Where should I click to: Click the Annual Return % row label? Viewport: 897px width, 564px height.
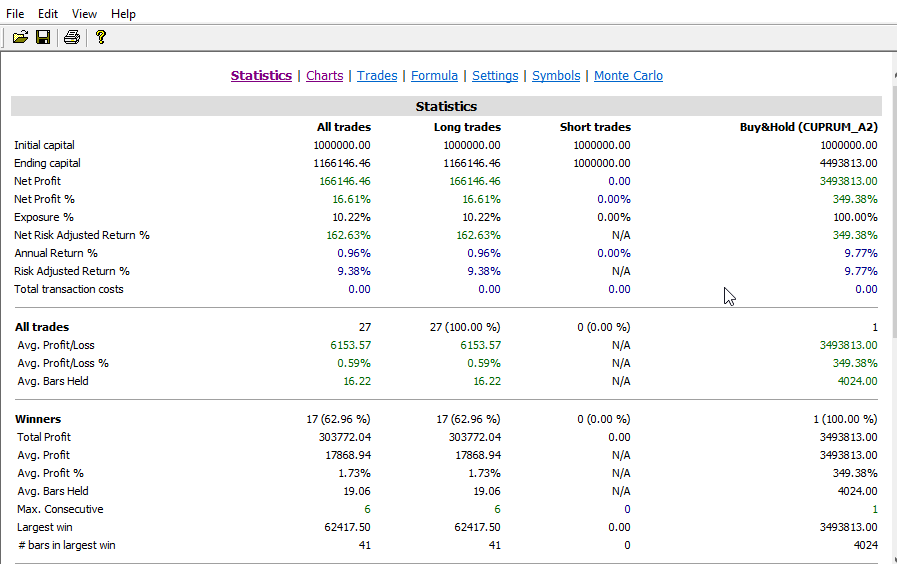[x=56, y=253]
